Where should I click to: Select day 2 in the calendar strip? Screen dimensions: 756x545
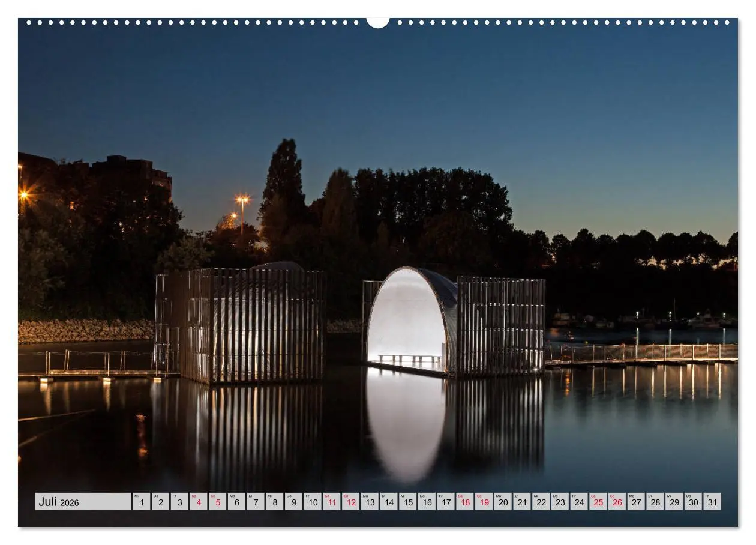click(160, 502)
